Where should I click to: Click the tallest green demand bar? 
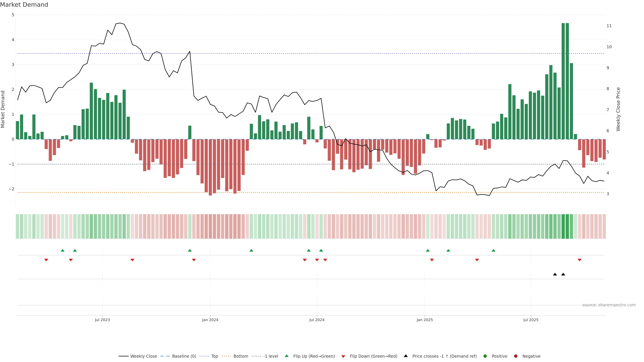(x=563, y=81)
